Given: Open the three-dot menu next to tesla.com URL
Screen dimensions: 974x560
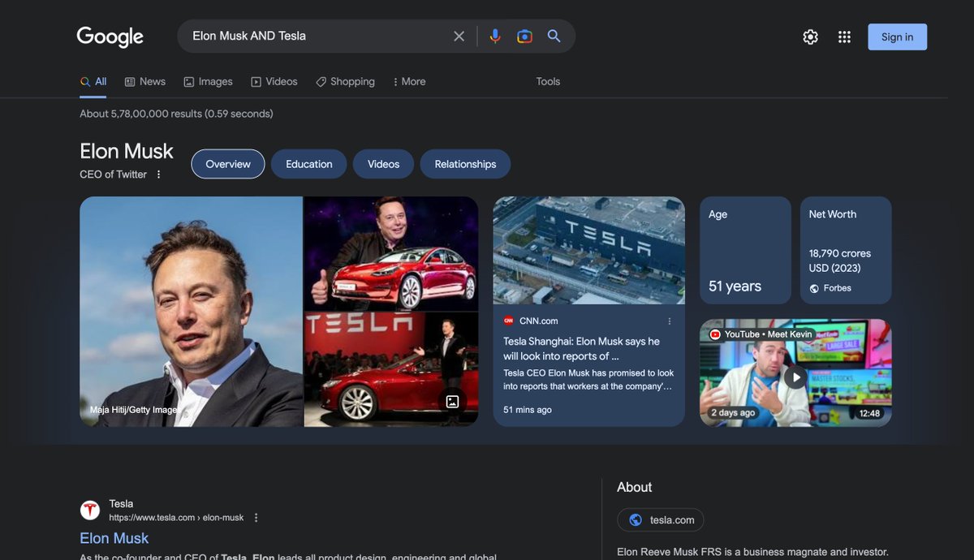Looking at the screenshot, I should [256, 518].
